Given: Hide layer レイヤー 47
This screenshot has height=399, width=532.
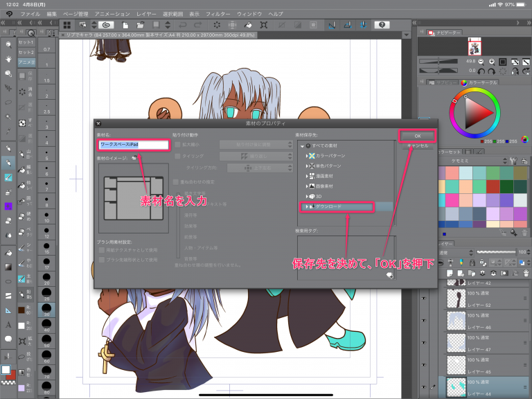Looking at the screenshot, I should click(424, 343).
